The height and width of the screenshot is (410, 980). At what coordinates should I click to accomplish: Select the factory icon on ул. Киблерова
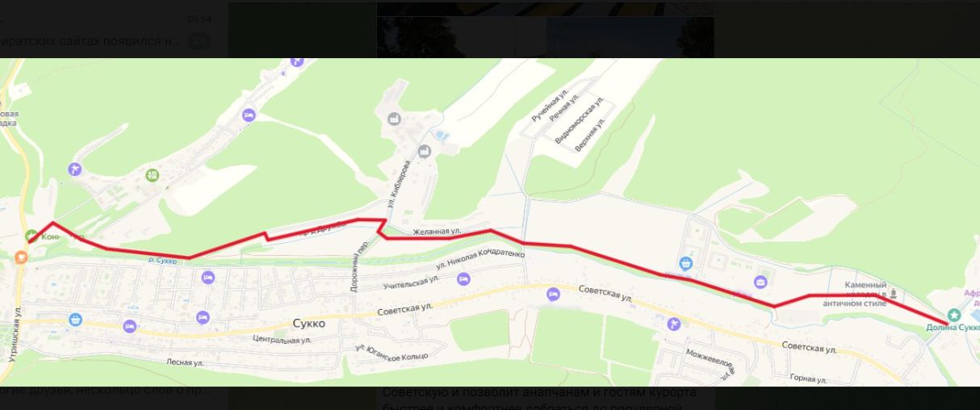tap(424, 152)
